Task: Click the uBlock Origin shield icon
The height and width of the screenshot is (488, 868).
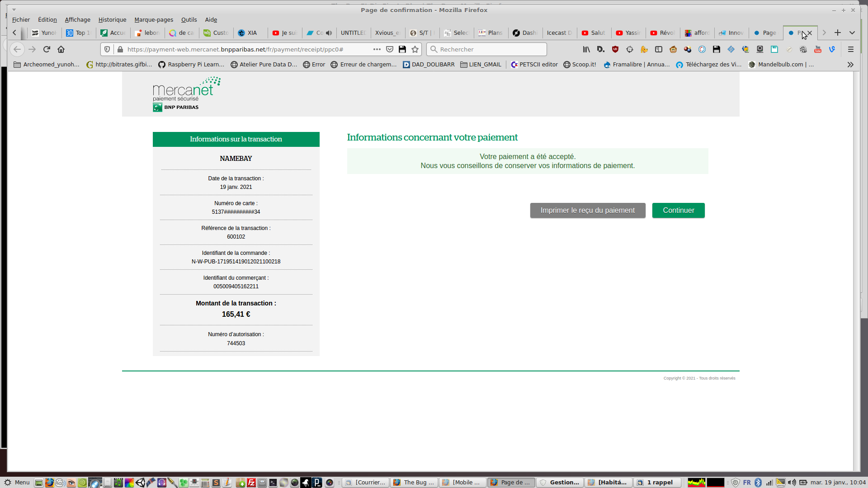Action: coord(615,49)
